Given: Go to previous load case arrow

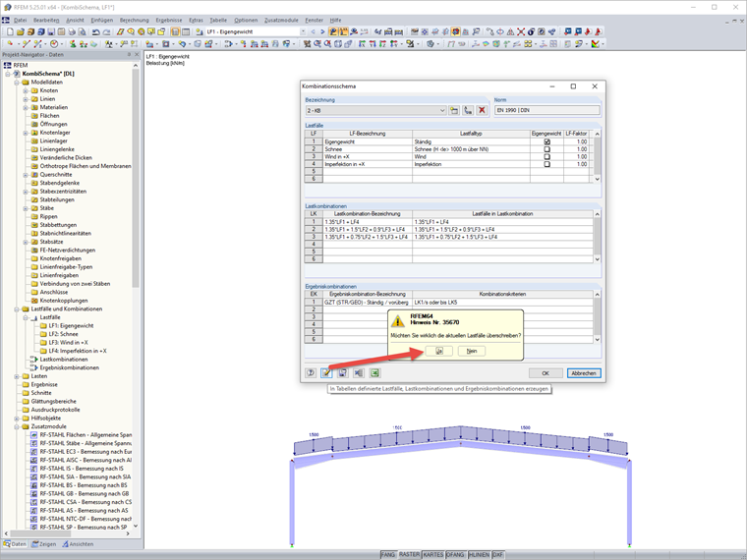Looking at the screenshot, I should coord(313,31).
